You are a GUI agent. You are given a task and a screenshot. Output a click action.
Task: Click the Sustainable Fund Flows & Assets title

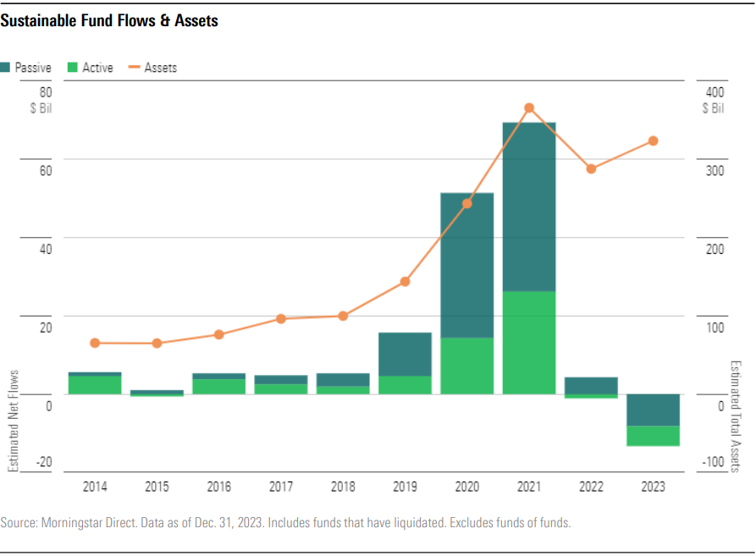pyautogui.click(x=109, y=21)
